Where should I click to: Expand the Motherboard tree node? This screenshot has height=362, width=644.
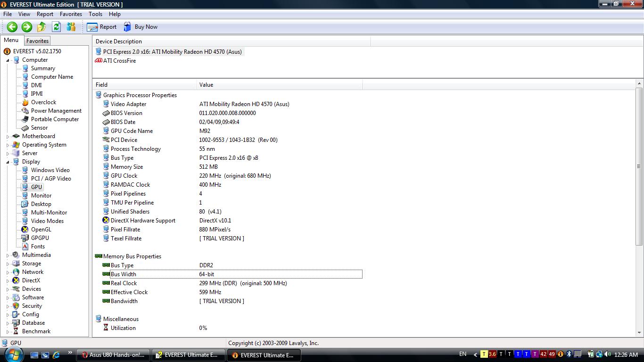pos(8,137)
